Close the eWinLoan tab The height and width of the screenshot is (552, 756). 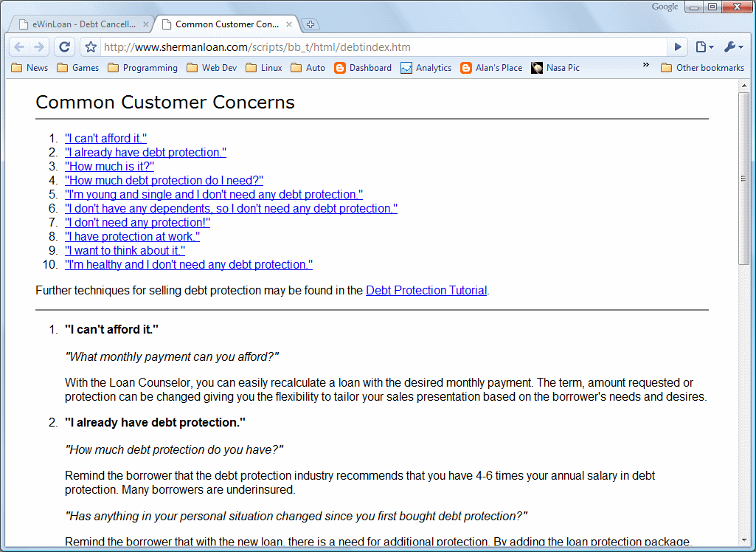145,24
